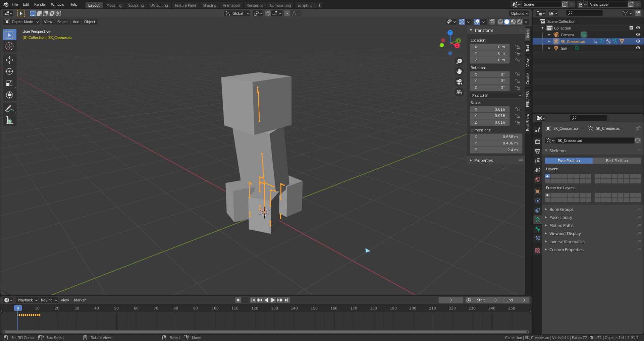
Task: Open the Render menu
Action: pos(40,4)
